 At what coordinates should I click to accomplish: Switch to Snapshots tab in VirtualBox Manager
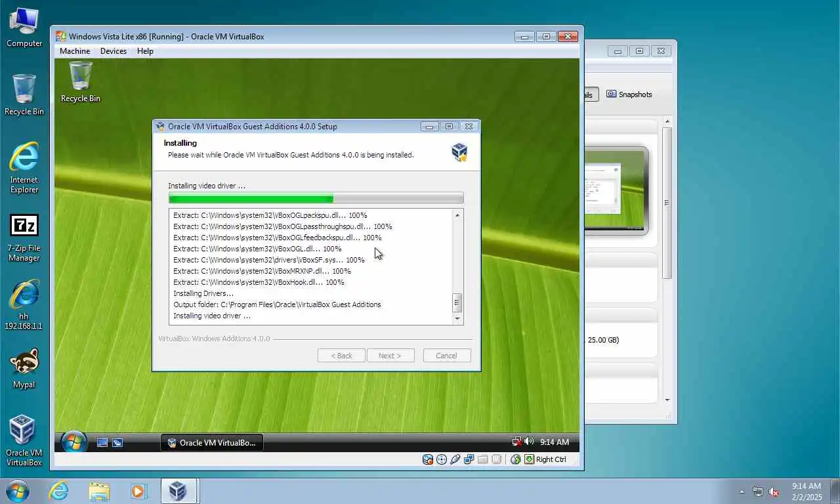tap(629, 94)
